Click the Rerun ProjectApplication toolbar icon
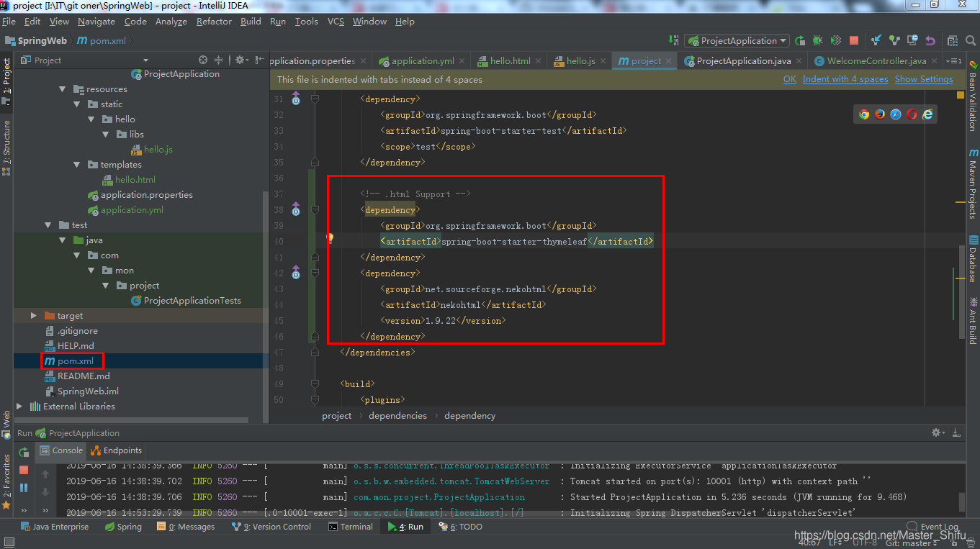980x549 pixels. point(800,41)
